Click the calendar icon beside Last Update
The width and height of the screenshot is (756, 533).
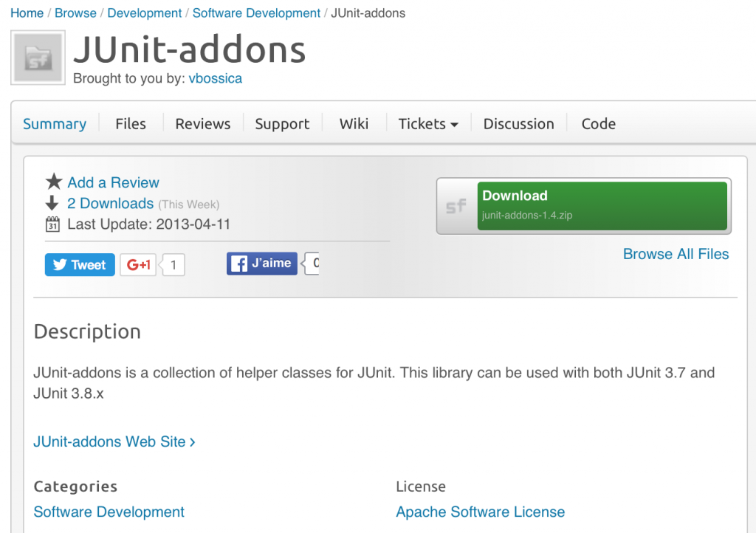pyautogui.click(x=52, y=224)
